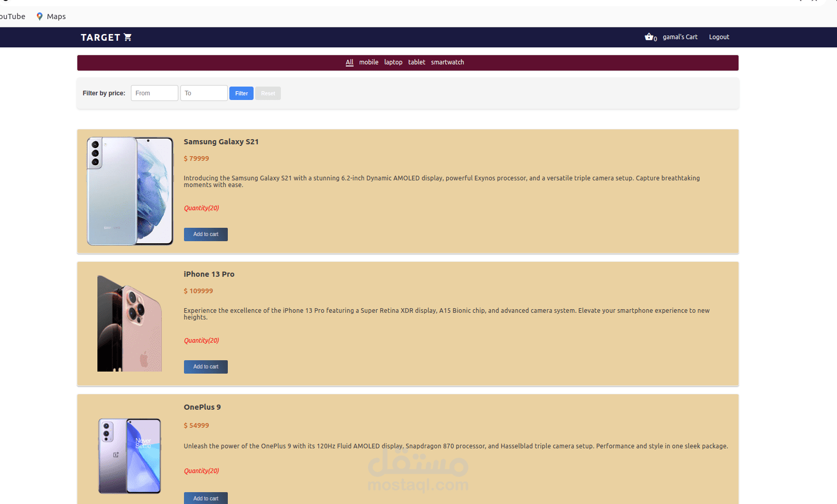The width and height of the screenshot is (837, 504).
Task: Click the Samsung Galaxy S21 description text
Action: (442, 181)
